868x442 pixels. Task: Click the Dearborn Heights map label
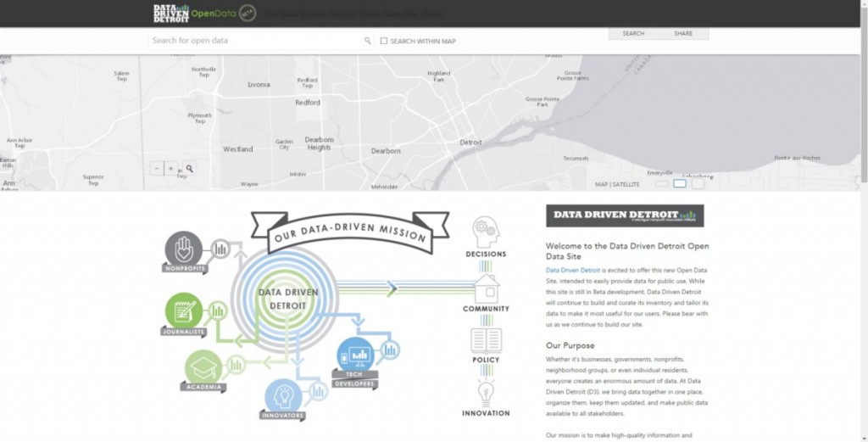pyautogui.click(x=320, y=143)
